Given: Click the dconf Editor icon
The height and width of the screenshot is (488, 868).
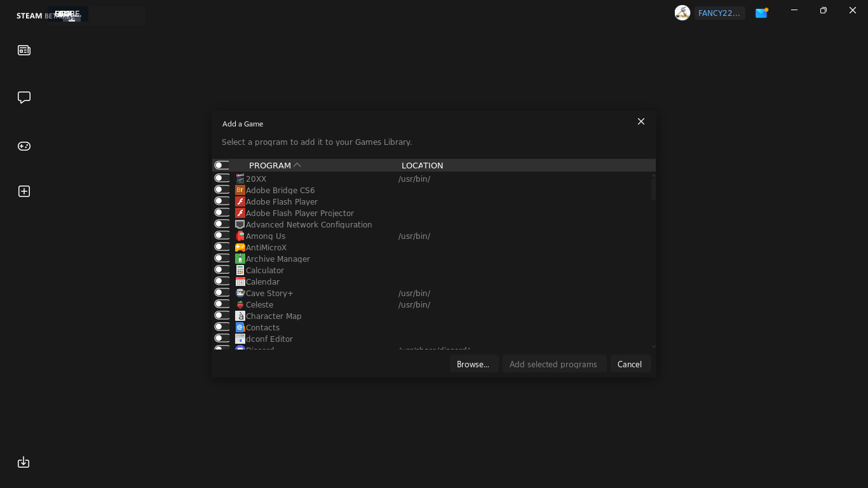Looking at the screenshot, I should pos(240,339).
